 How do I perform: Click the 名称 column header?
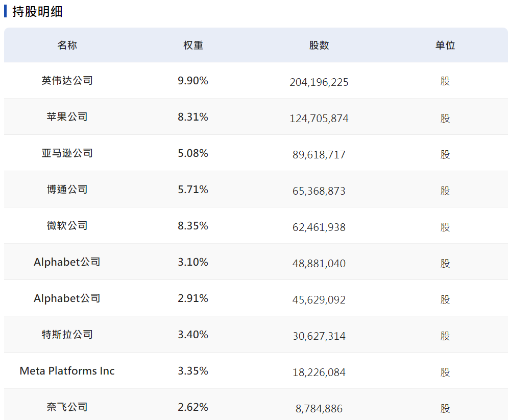coord(67,45)
